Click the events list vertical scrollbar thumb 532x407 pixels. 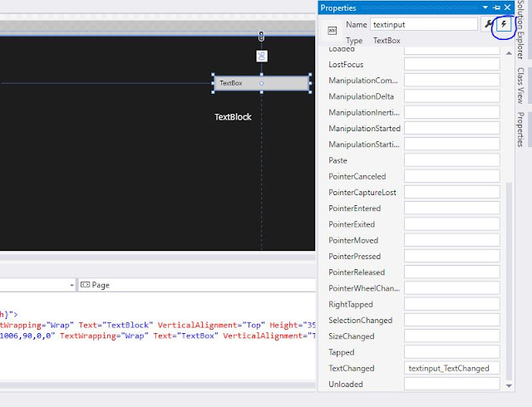pyautogui.click(x=509, y=282)
